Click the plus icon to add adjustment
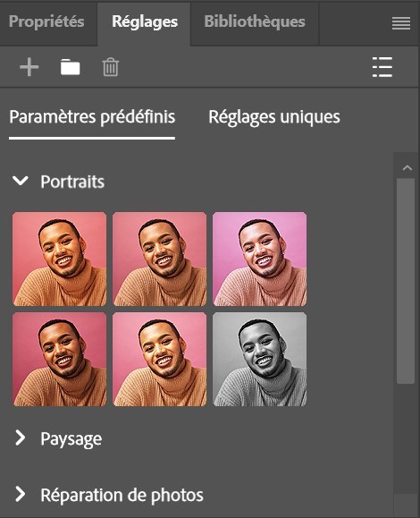 tap(29, 67)
